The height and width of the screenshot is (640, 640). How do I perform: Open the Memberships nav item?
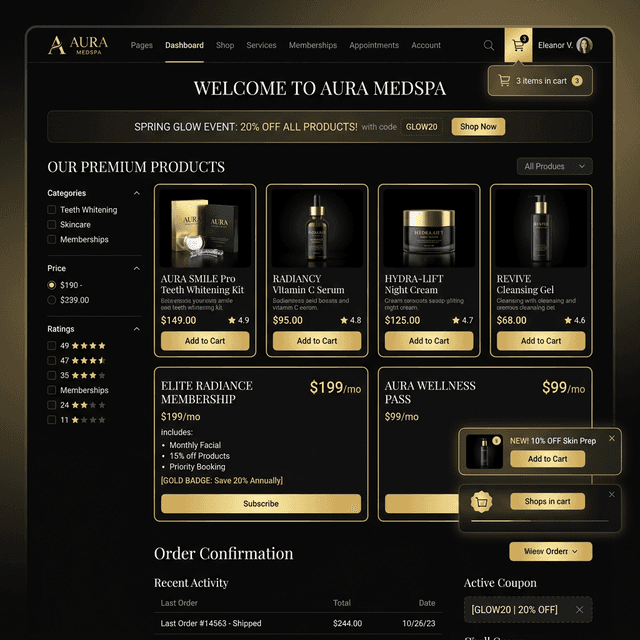click(313, 45)
